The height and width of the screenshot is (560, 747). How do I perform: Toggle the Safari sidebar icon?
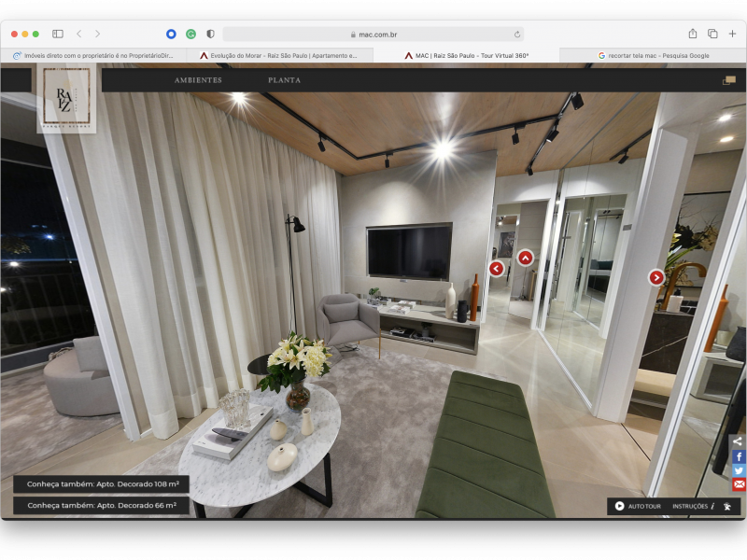click(58, 34)
